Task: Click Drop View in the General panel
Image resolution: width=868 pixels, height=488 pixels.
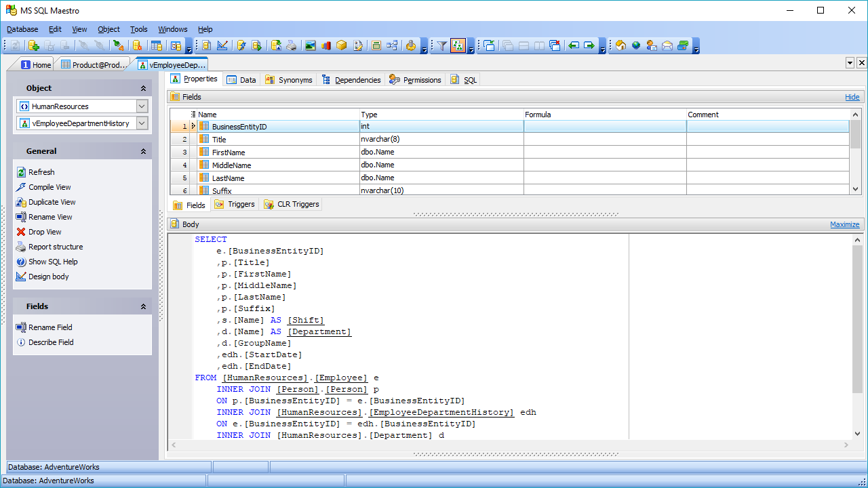Action: click(45, 232)
